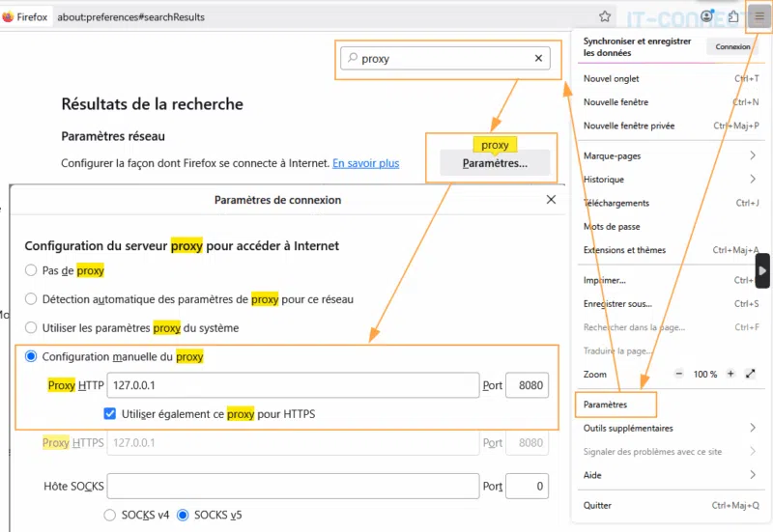
Task: Choose SOCKS v4
Action: point(110,515)
